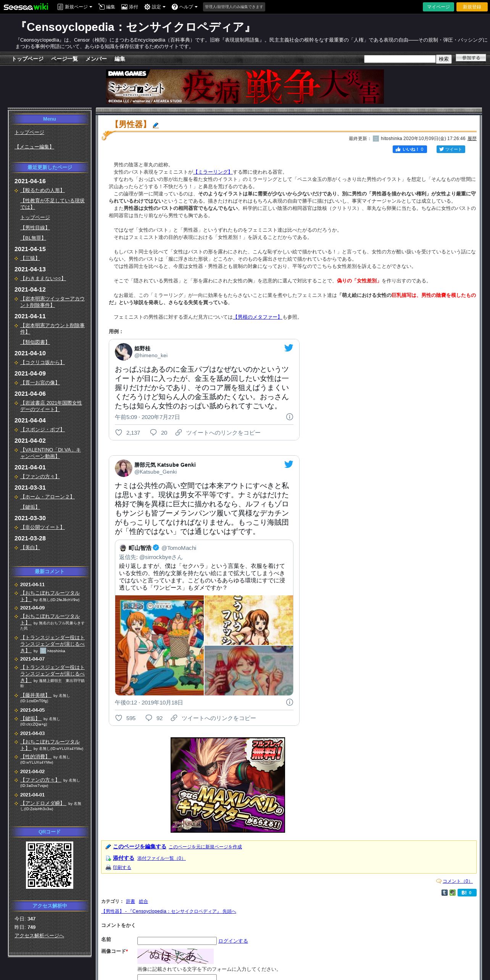Click info icon on 姫野桂 tweet
The image size is (490, 980).
[x=290, y=417]
